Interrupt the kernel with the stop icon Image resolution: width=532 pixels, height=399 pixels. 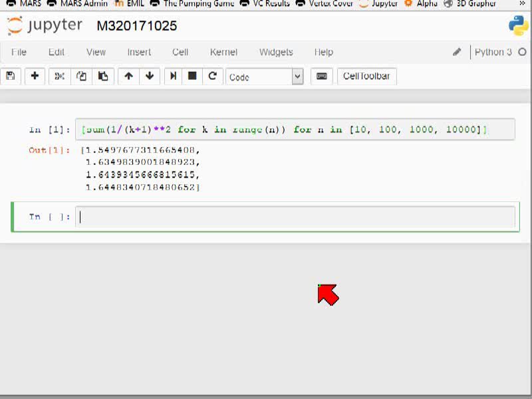tap(192, 76)
